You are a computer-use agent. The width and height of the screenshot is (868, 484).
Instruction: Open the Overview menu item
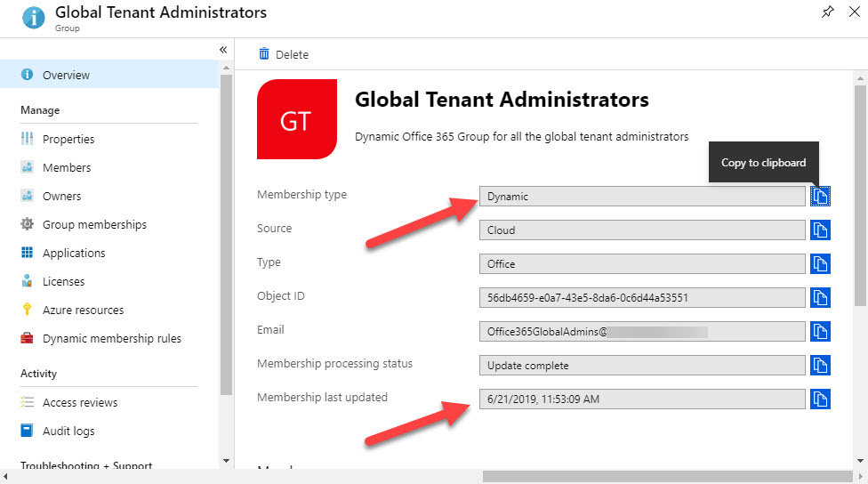click(x=66, y=76)
